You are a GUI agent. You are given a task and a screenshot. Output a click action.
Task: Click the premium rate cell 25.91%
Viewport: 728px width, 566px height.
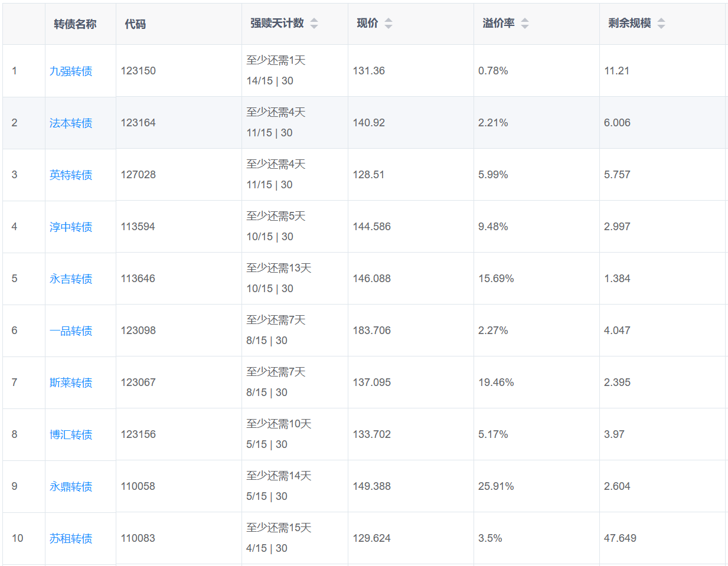[x=496, y=486]
